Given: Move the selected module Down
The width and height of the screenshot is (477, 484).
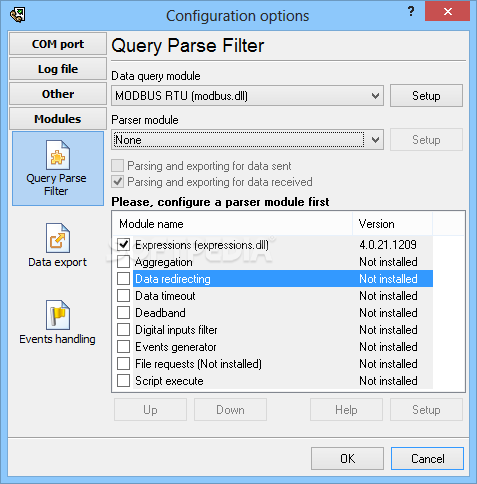Looking at the screenshot, I should [230, 410].
